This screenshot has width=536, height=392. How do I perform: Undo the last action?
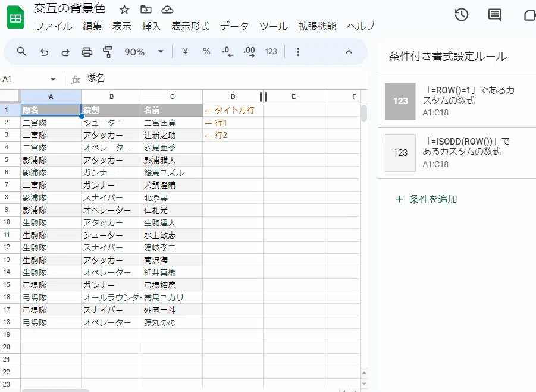[x=44, y=52]
